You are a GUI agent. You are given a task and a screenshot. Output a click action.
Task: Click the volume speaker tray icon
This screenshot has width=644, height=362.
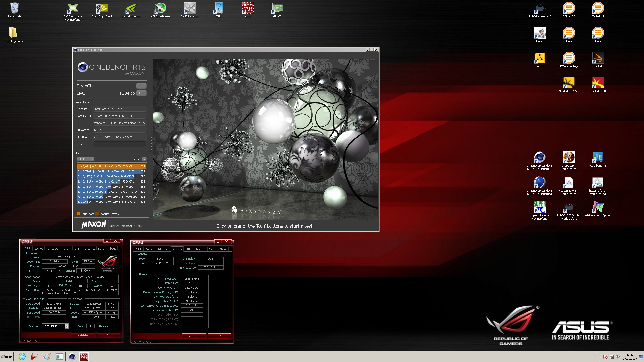click(618, 357)
